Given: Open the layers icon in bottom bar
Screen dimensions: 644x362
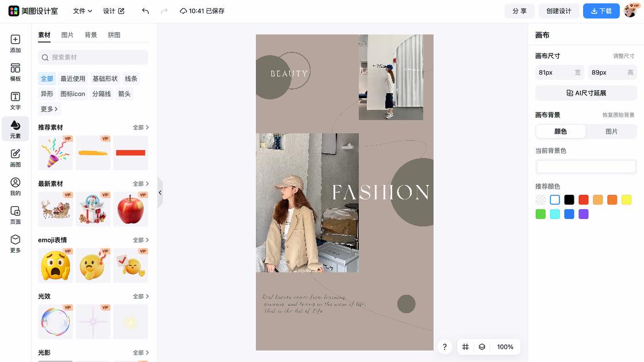Looking at the screenshot, I should [x=482, y=347].
